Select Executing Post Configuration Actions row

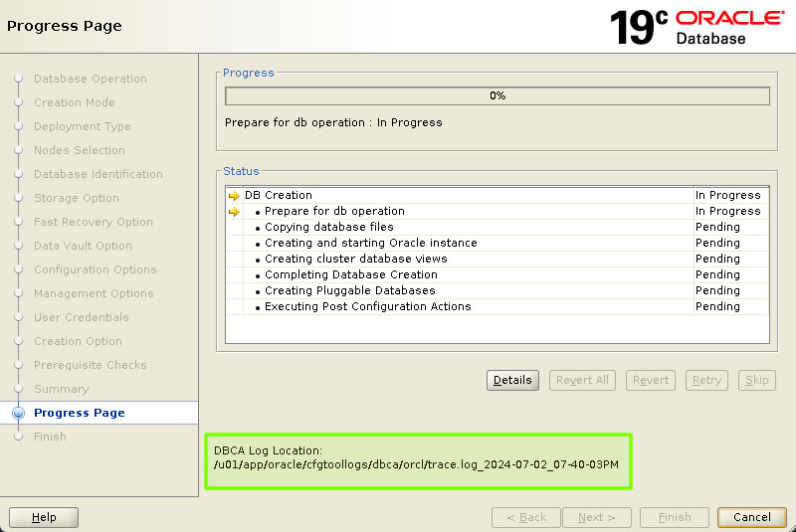(497, 306)
